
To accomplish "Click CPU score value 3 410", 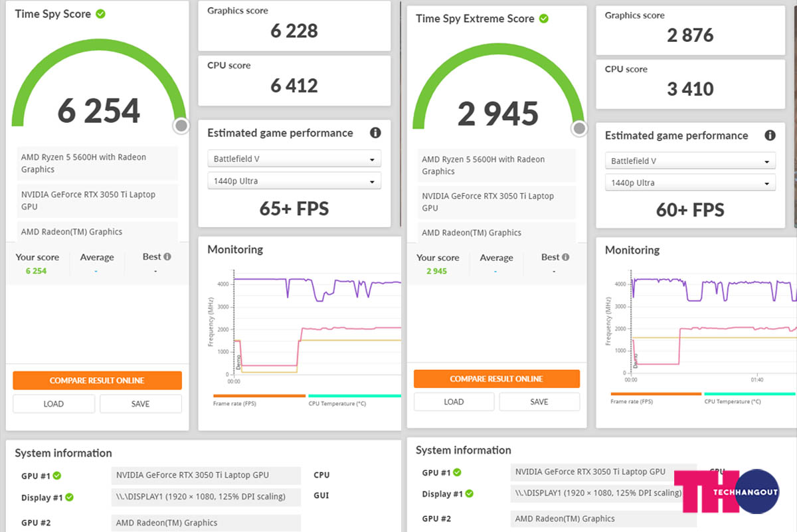I will pos(690,89).
